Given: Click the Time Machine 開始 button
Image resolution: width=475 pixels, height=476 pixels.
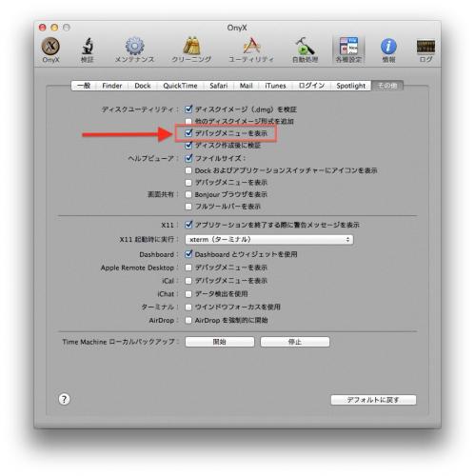Looking at the screenshot, I should pyautogui.click(x=220, y=342).
